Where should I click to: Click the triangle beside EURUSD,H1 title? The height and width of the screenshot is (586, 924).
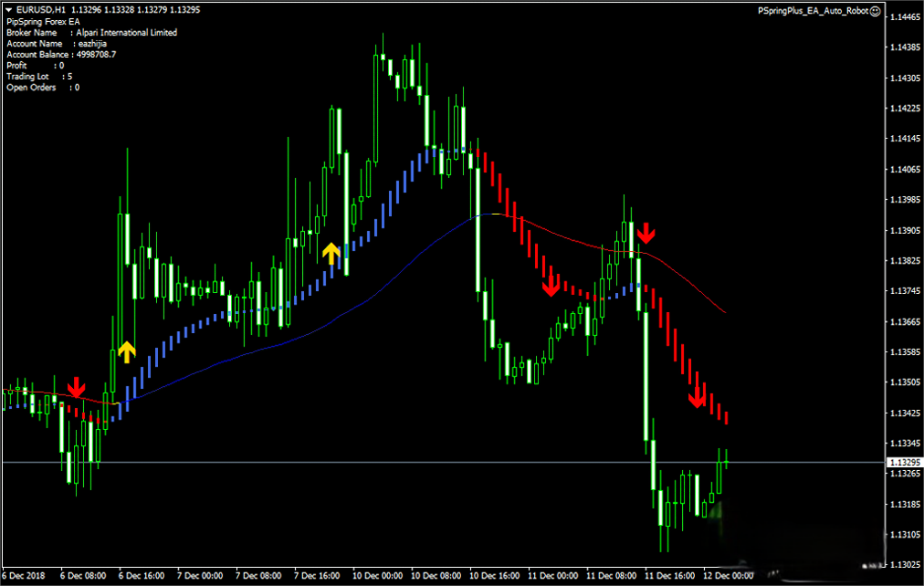coord(9,10)
